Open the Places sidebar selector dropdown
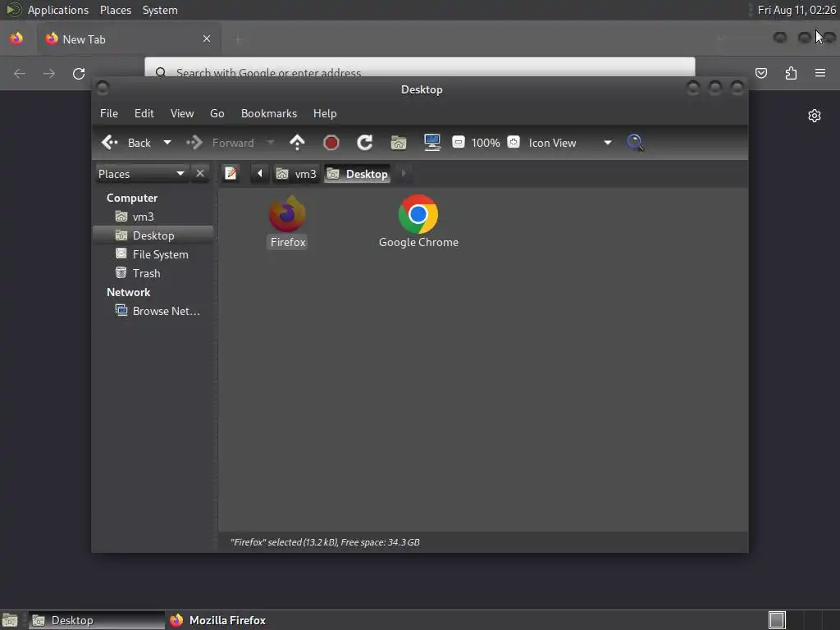The width and height of the screenshot is (840, 630). (141, 174)
